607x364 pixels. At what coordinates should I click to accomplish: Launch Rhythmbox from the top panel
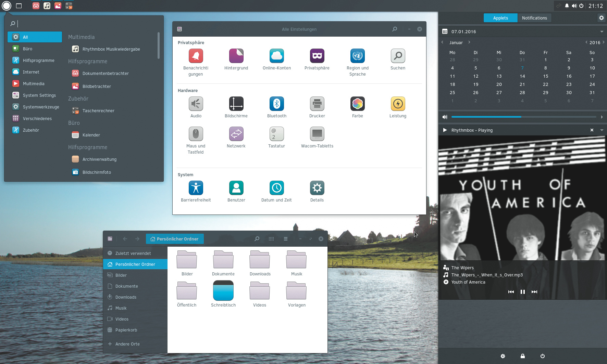(47, 6)
